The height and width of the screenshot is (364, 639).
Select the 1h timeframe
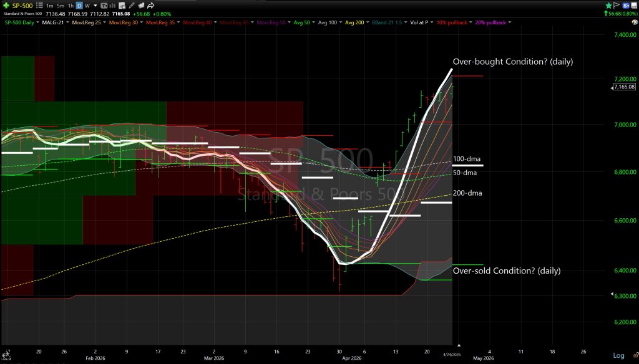click(71, 6)
